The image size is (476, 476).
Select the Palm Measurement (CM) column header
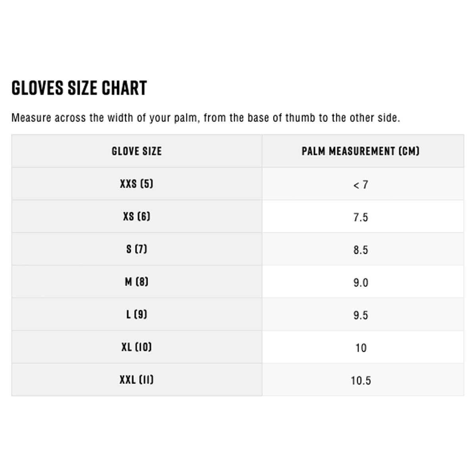point(361,151)
